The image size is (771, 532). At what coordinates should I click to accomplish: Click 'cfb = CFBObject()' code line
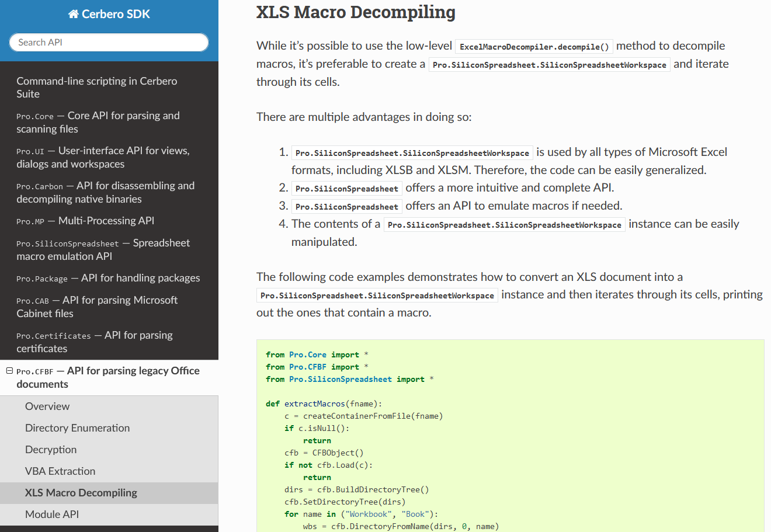(x=324, y=453)
